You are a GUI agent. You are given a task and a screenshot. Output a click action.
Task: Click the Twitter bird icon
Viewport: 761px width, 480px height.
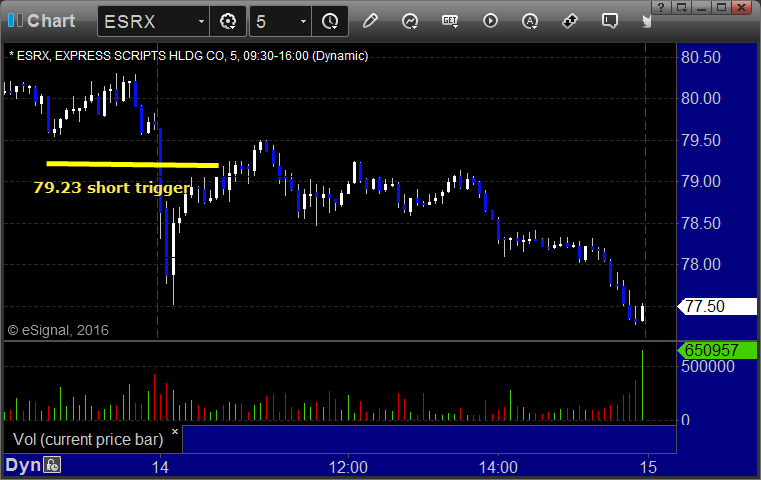coord(646,21)
